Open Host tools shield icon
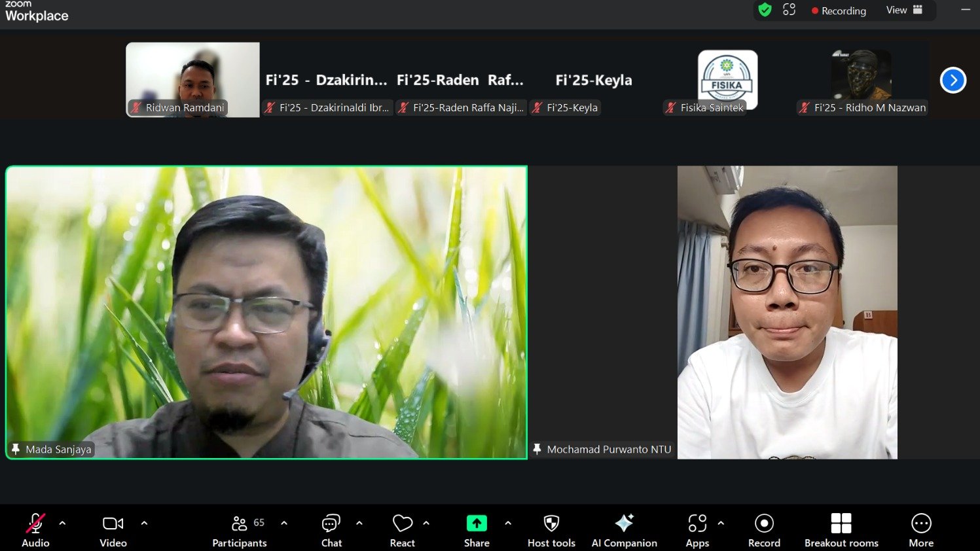The width and height of the screenshot is (980, 551). click(x=551, y=524)
